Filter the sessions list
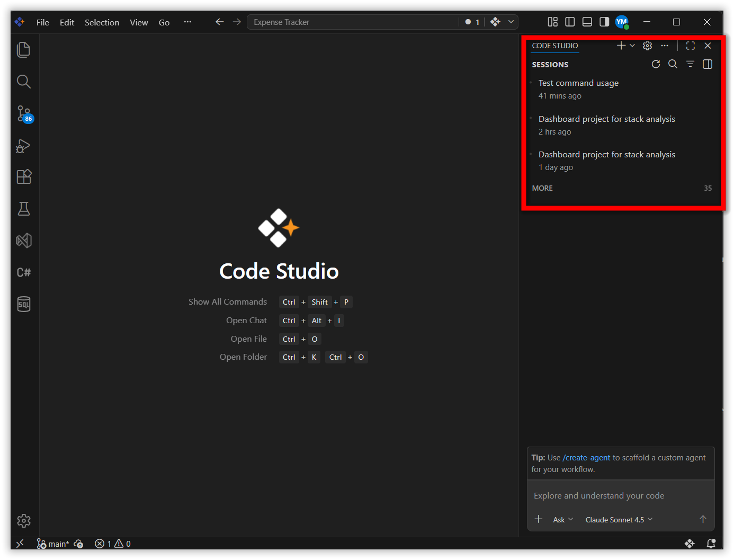Screen dimensions: 734x560 (690, 64)
